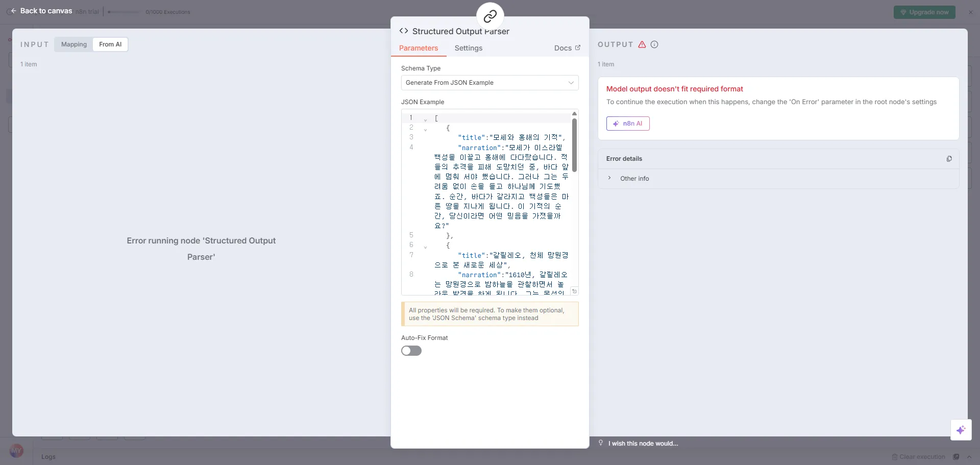Click the Upgrade now button
Image resolution: width=980 pixels, height=465 pixels.
[x=924, y=12]
